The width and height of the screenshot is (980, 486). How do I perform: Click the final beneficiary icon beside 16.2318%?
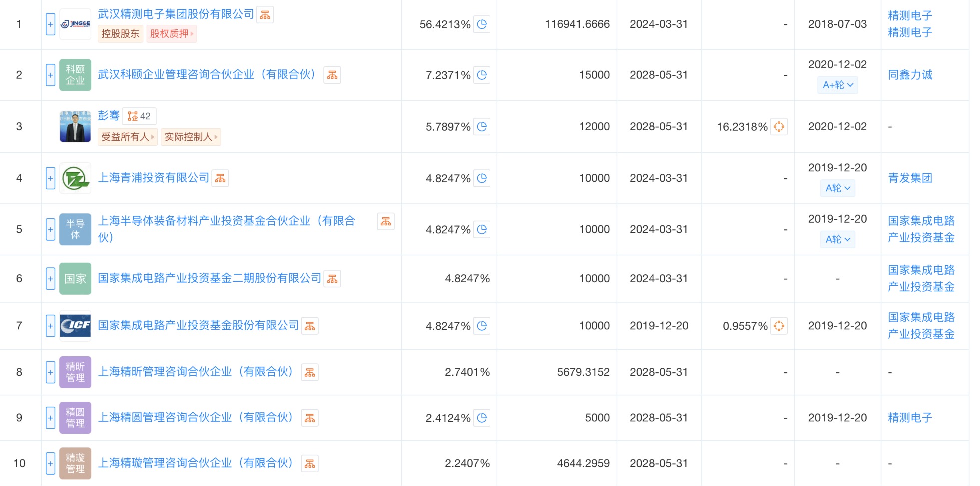779,127
